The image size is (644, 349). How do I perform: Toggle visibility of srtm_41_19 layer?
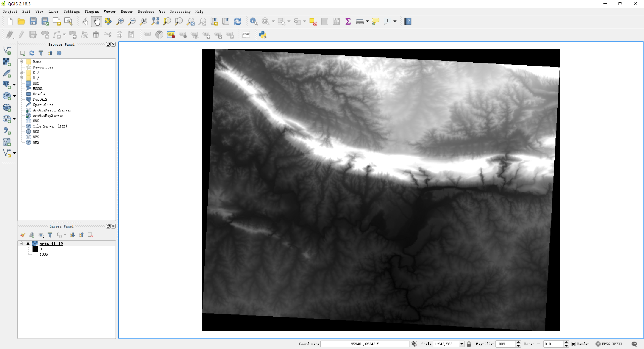(x=28, y=244)
